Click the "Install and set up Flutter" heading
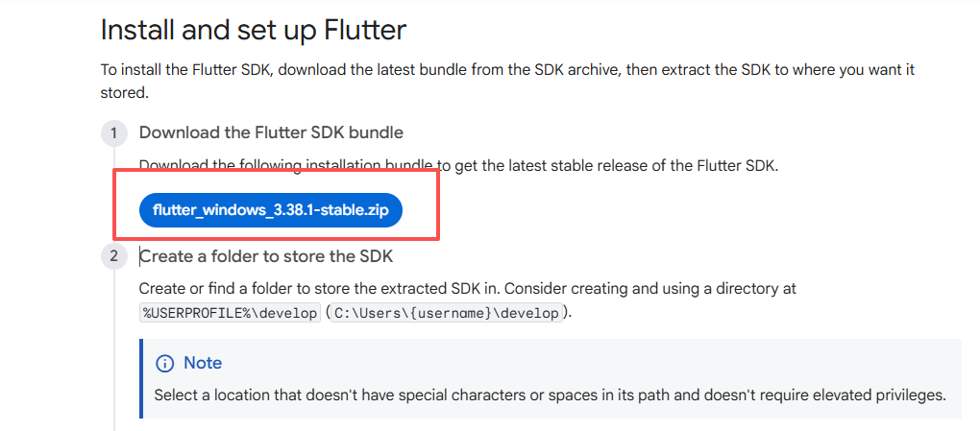Image resolution: width=980 pixels, height=431 pixels. [x=254, y=30]
